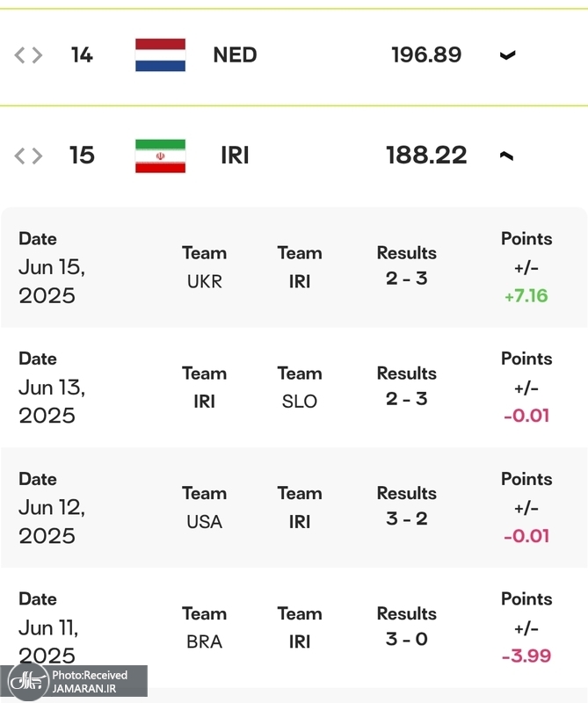Expand the NED row chevron
588x703 pixels.
[x=506, y=55]
